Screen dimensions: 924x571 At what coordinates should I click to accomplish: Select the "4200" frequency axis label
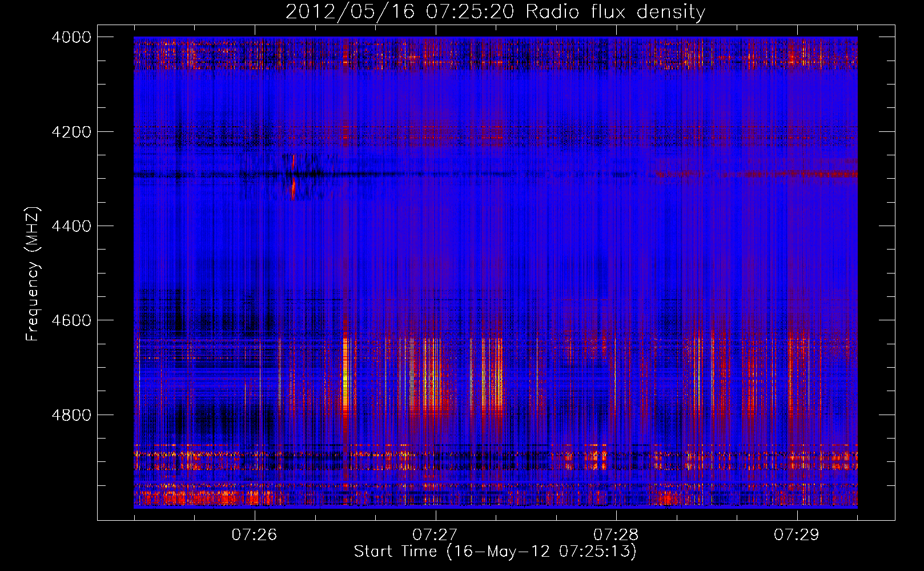point(71,132)
